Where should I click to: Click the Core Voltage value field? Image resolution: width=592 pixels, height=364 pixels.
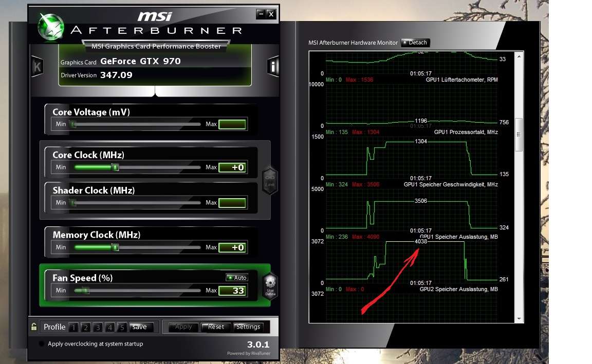point(233,124)
